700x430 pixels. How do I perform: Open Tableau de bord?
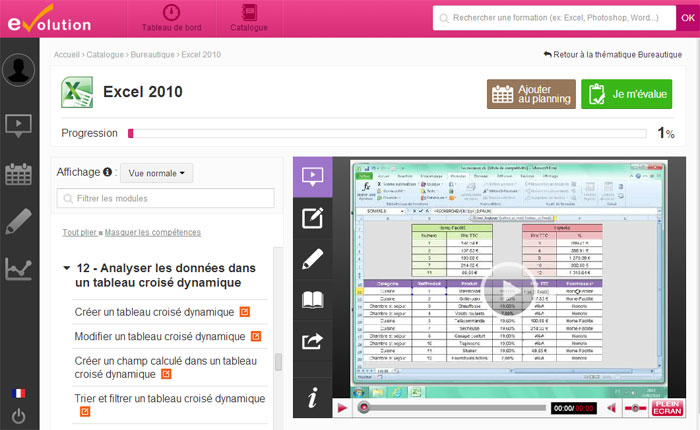pyautogui.click(x=171, y=19)
